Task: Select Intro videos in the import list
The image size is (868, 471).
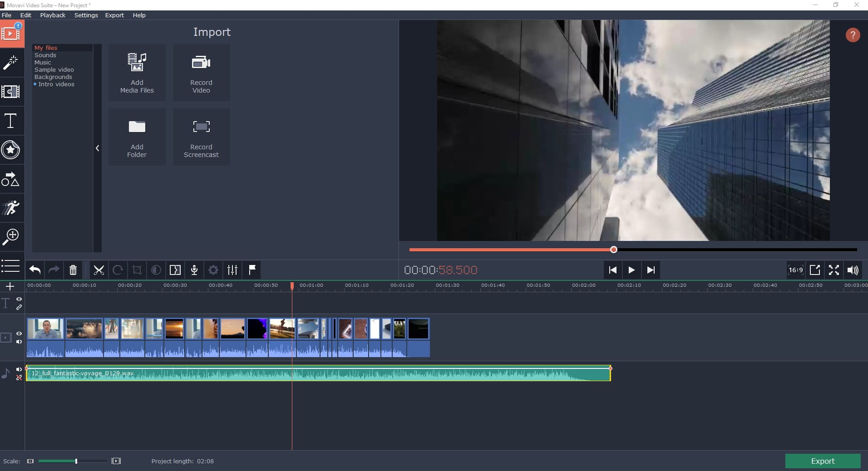Action: (56, 84)
